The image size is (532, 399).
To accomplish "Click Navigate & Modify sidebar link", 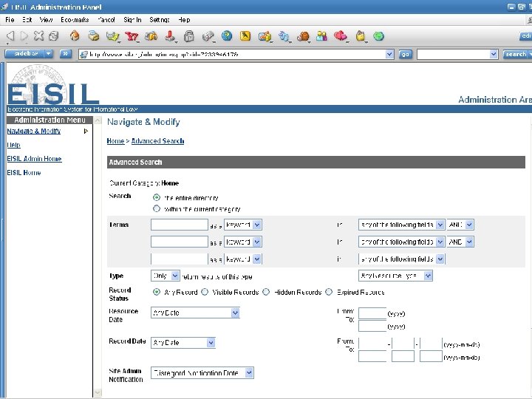I will [33, 131].
